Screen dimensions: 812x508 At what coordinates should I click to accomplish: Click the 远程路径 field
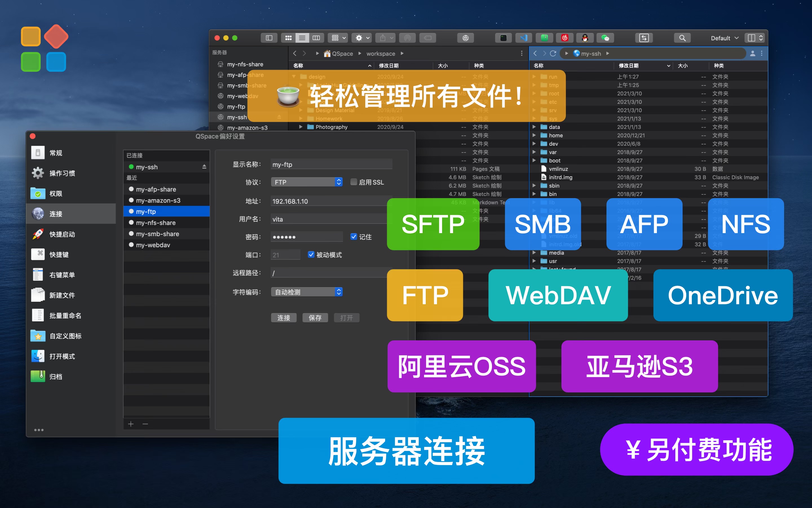(332, 273)
